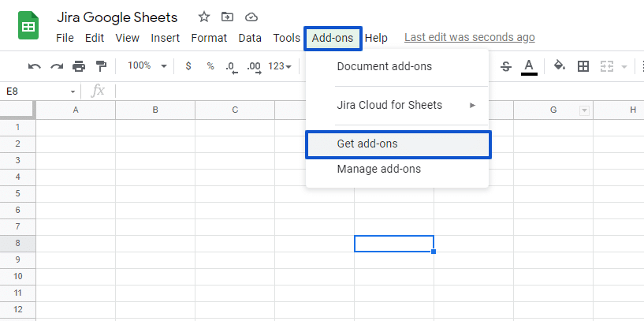
Task: Open the File menu
Action: coord(65,38)
